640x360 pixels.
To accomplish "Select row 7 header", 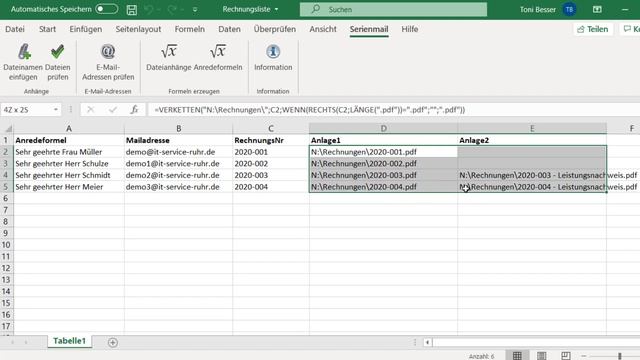I will coord(6,210).
